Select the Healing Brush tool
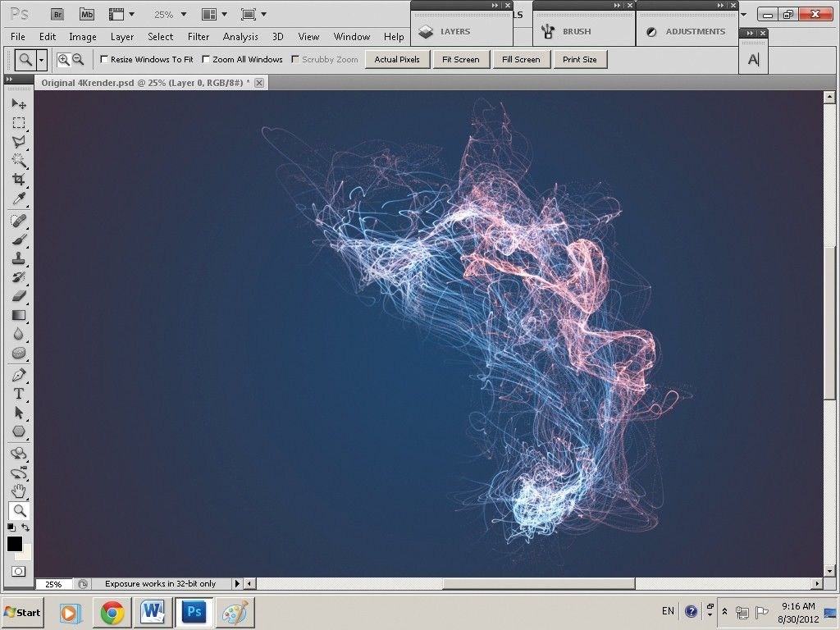 [19, 220]
